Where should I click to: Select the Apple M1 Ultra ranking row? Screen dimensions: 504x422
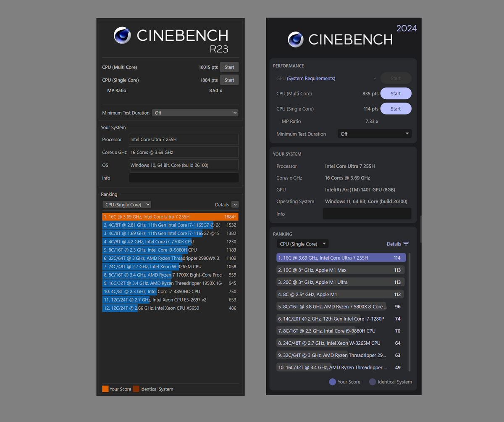tap(341, 282)
